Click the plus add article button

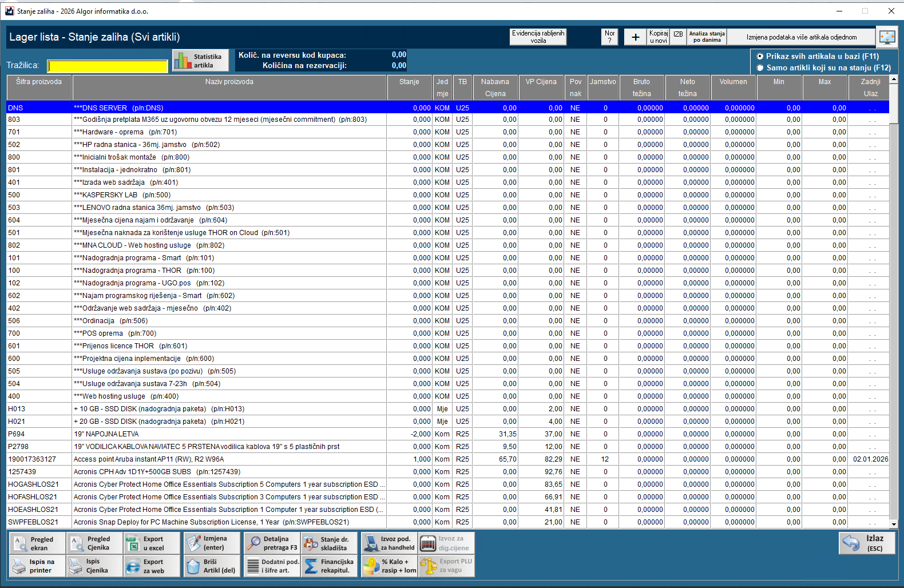[x=635, y=37]
